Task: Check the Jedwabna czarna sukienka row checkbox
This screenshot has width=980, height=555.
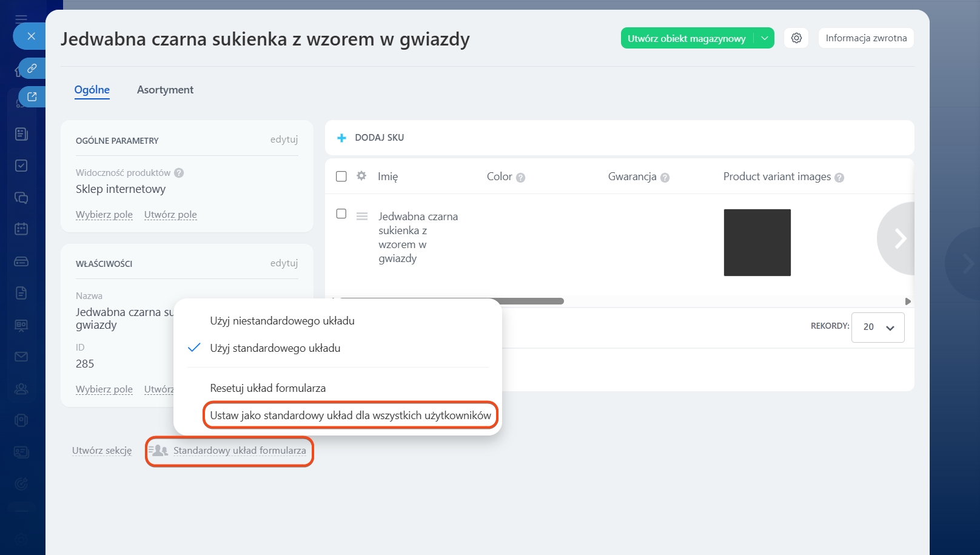Action: pyautogui.click(x=341, y=214)
